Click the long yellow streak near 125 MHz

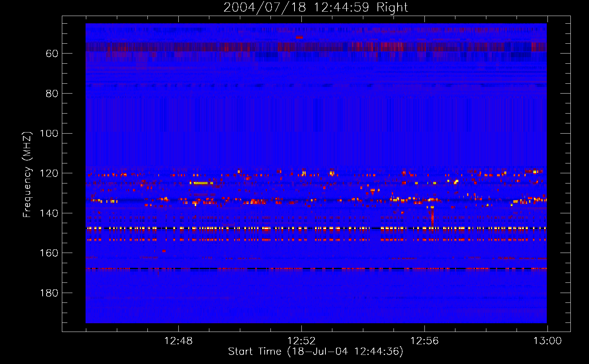[201, 183]
